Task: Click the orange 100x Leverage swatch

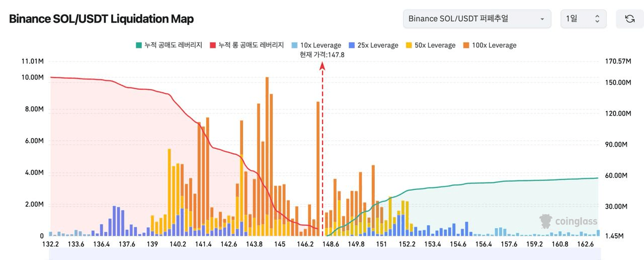Action: click(x=466, y=45)
